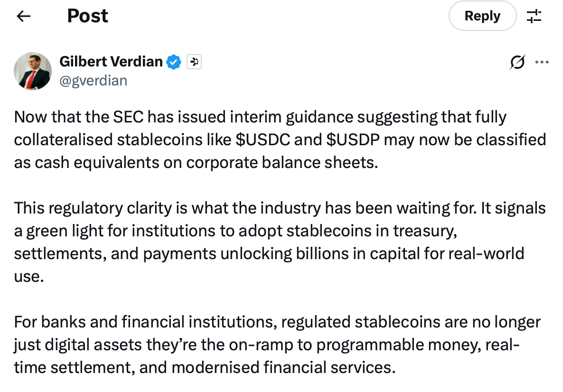The image size is (563, 392).
Task: Click the phrase "programmable money" in the post
Action: 382,345
